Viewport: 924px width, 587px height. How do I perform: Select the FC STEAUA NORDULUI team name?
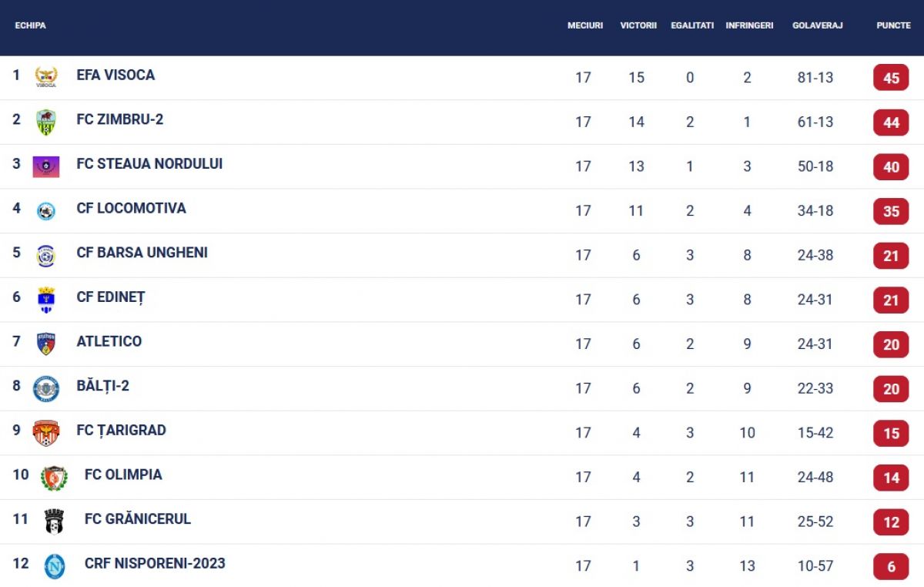point(149,164)
